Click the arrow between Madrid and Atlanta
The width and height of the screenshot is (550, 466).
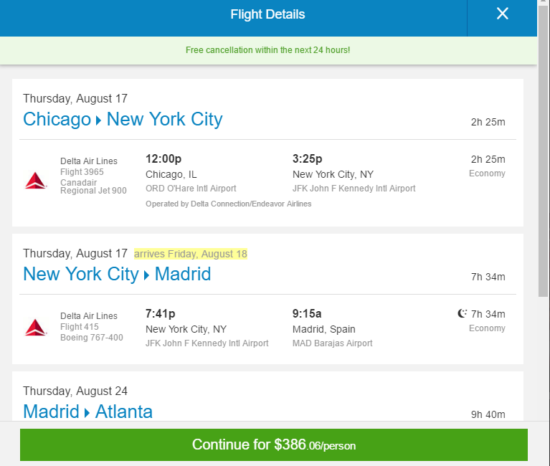pyautogui.click(x=87, y=413)
